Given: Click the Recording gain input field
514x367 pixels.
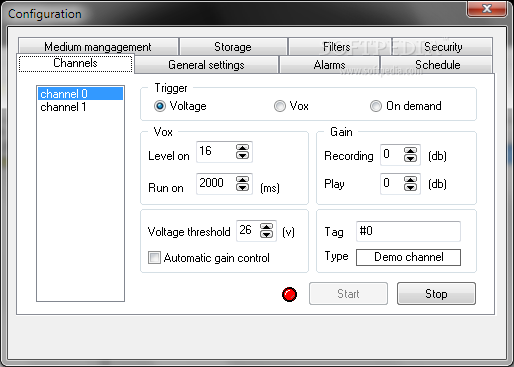Looking at the screenshot, I should pyautogui.click(x=392, y=155).
